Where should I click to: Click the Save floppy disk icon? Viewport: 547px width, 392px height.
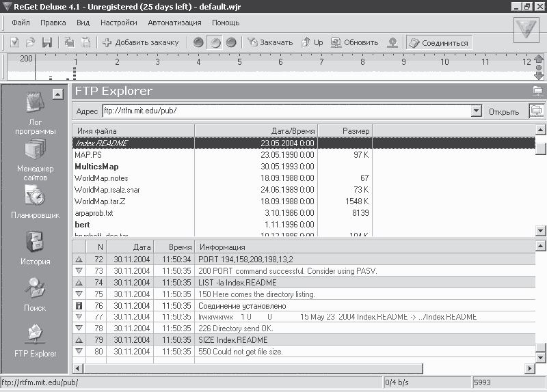pos(47,42)
